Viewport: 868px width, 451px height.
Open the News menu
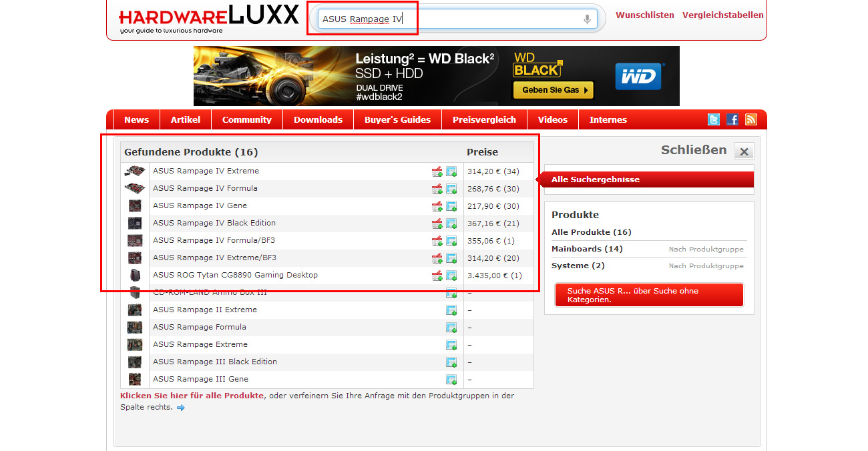tap(136, 120)
